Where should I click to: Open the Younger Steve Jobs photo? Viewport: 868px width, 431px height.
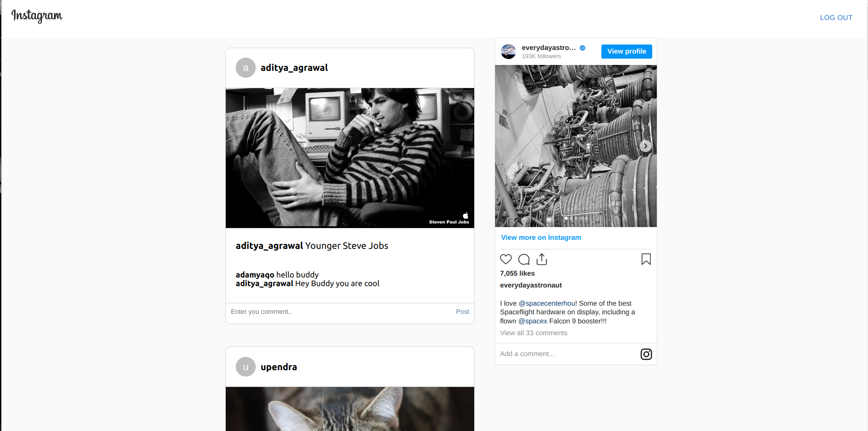(x=350, y=158)
